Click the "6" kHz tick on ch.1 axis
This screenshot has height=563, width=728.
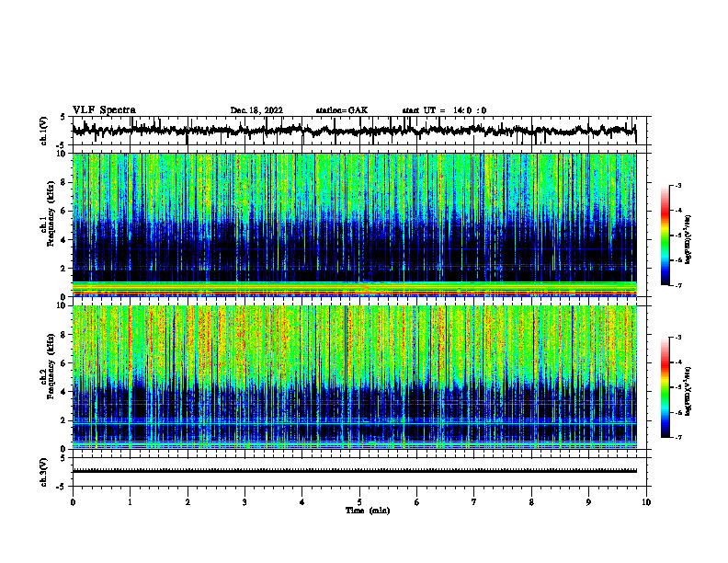[64, 212]
